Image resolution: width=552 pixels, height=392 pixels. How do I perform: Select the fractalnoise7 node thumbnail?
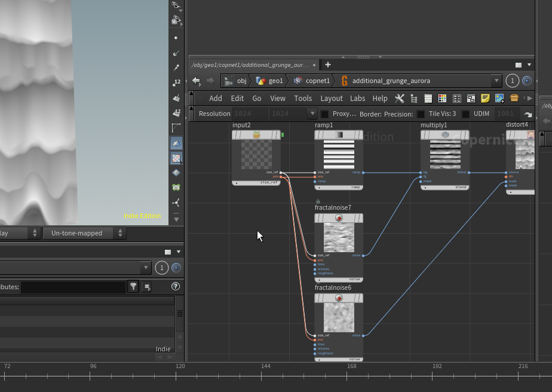(x=339, y=237)
